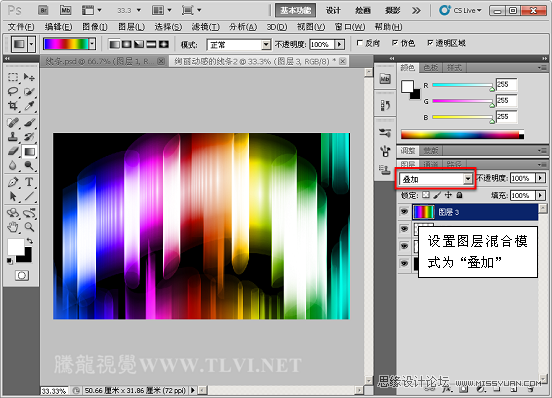The width and height of the screenshot is (552, 398).
Task: Hide 图层 3 with its eye icon
Action: point(404,211)
